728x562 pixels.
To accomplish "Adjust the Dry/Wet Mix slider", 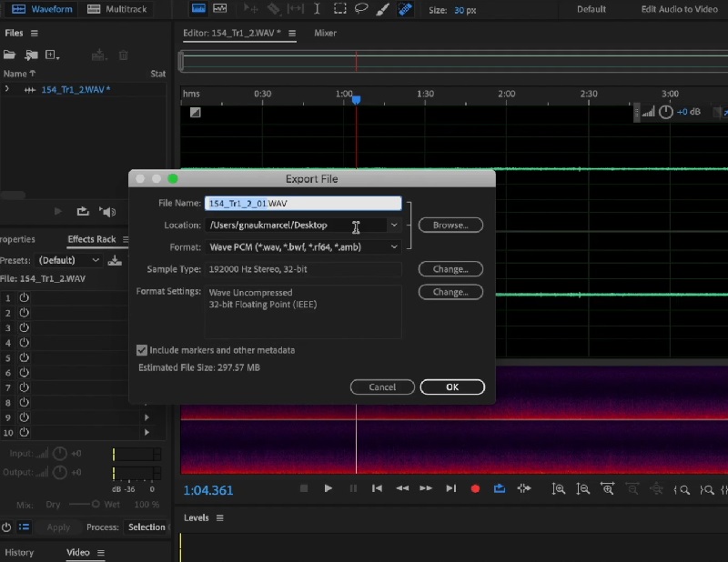I will [x=84, y=504].
